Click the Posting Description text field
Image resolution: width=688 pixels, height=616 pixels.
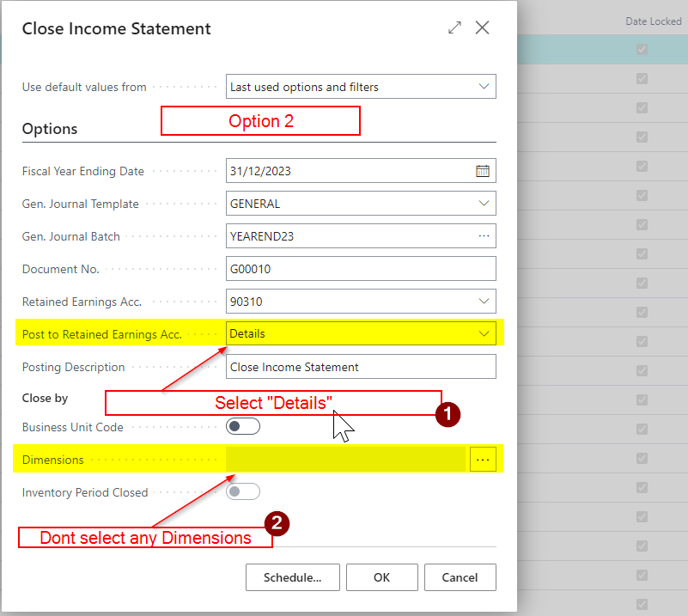361,367
